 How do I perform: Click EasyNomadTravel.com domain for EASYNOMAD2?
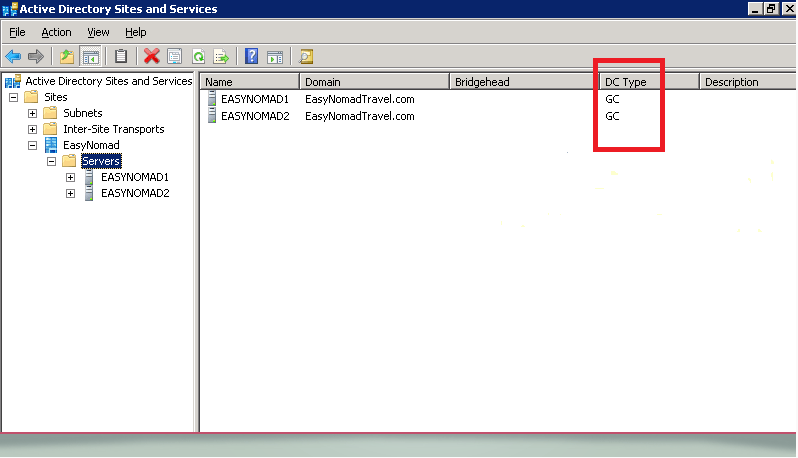[359, 116]
